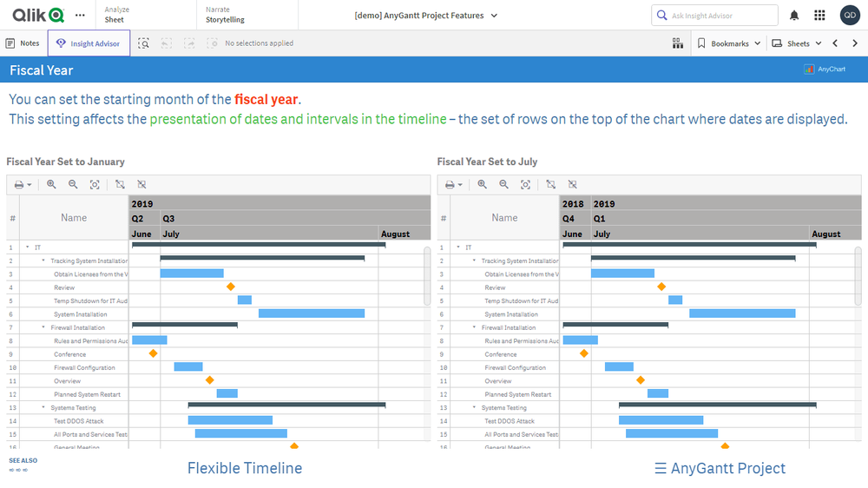The image size is (868, 488).
Task: Expand the print menu in the July chart
Action: 454,184
